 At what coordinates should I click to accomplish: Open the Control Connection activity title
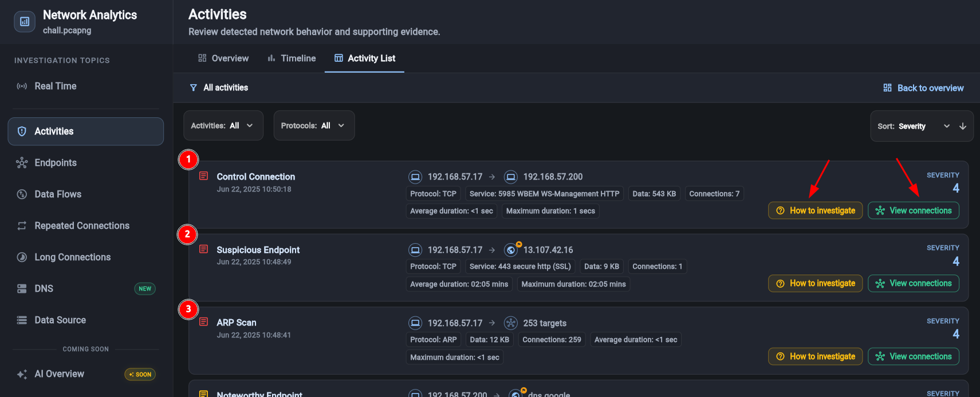tap(256, 177)
